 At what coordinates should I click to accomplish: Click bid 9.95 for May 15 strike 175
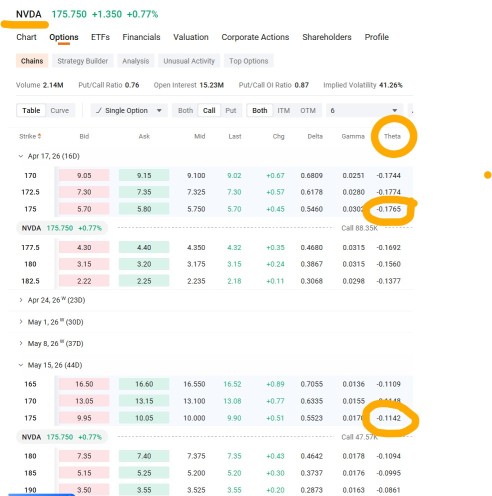[x=84, y=418]
